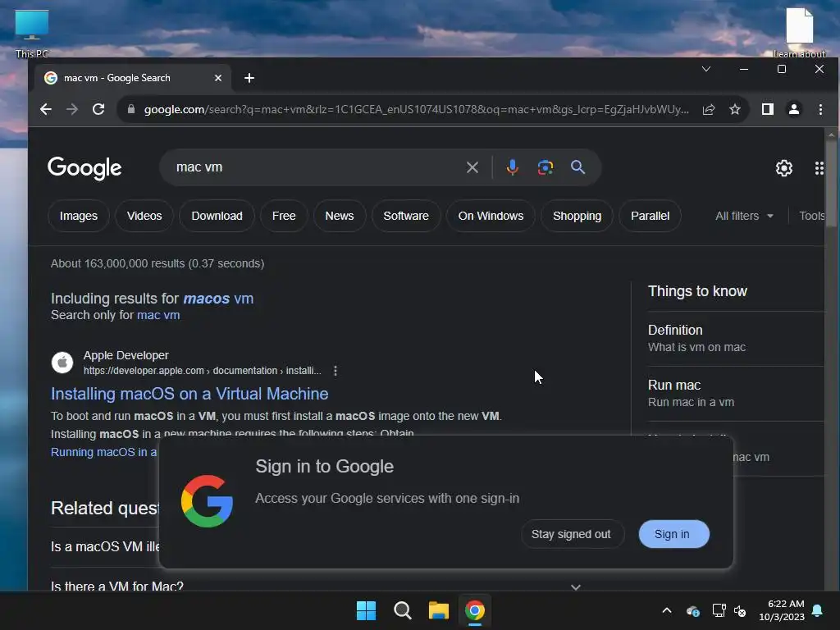The width and height of the screenshot is (840, 630).
Task: Click the OneDrive cloud tray icon
Action: coord(692,610)
